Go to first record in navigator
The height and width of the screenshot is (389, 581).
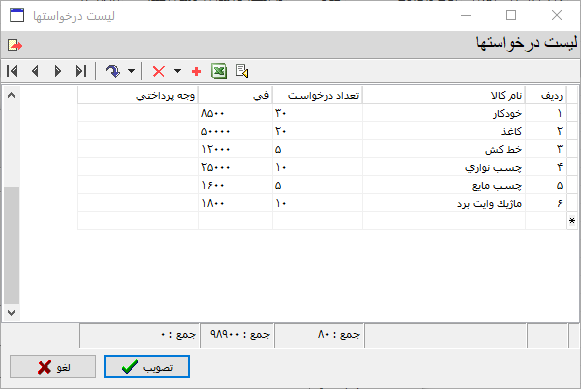(x=12, y=71)
